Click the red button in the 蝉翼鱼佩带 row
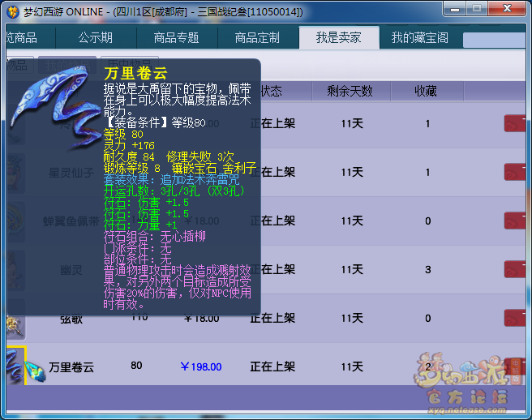 tap(515, 221)
